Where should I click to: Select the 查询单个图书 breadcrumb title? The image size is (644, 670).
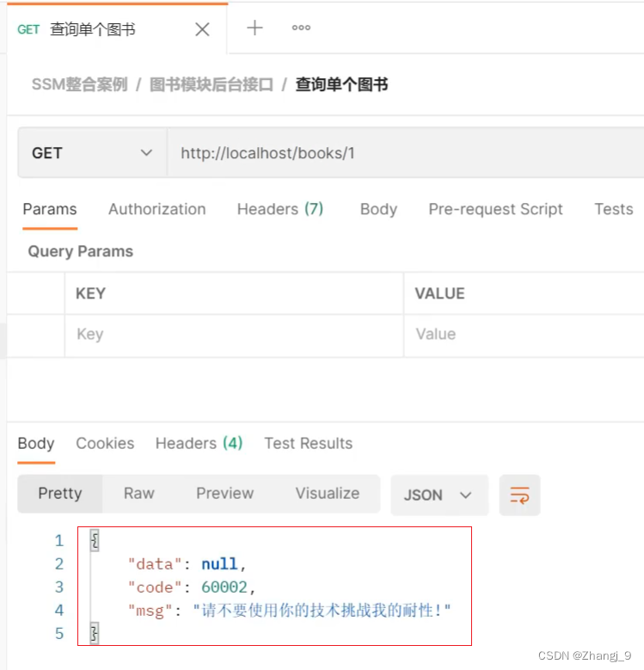pos(341,84)
